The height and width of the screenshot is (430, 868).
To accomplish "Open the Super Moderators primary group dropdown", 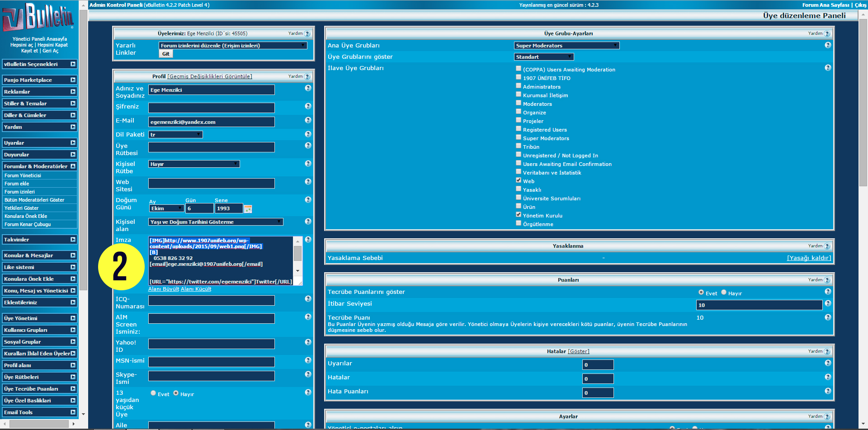I will (566, 46).
